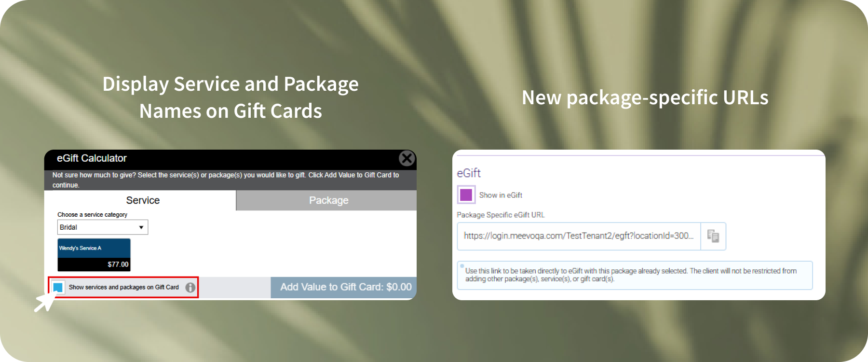This screenshot has width=868, height=362.
Task: Toggle the Show in eGift checkbox
Action: click(x=466, y=195)
